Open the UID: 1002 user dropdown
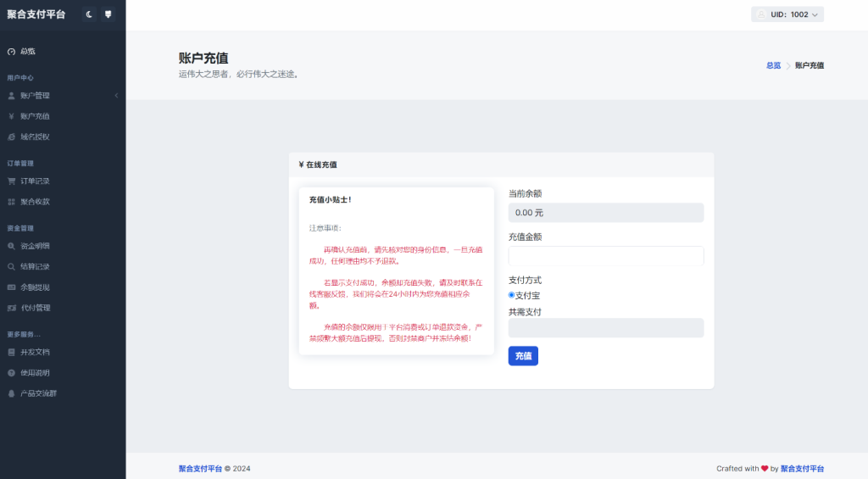This screenshot has width=868, height=479. point(787,14)
